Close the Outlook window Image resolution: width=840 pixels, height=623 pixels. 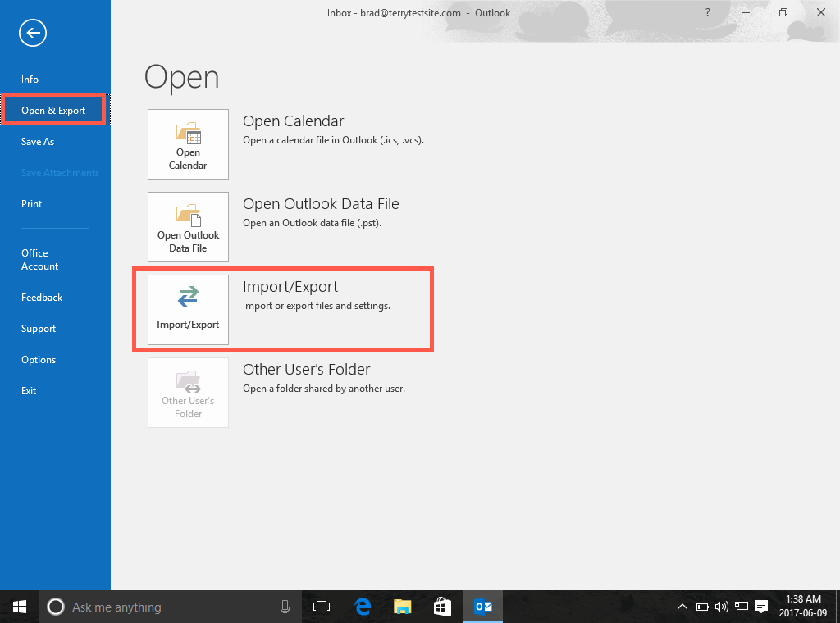tap(820, 13)
